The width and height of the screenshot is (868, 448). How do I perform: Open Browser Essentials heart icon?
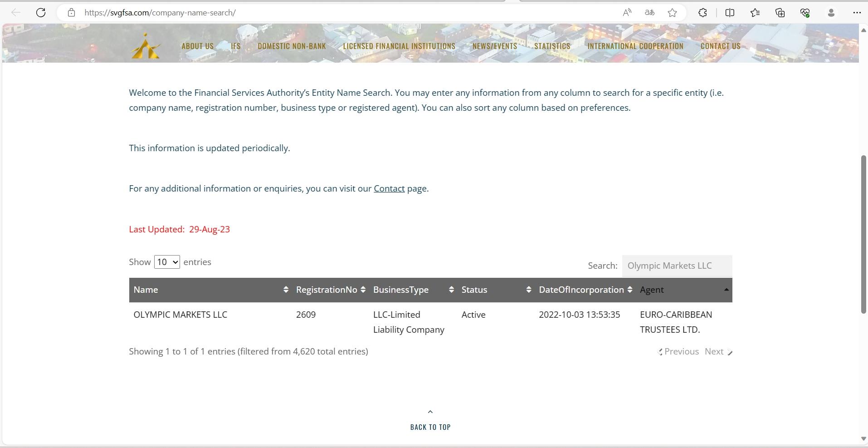pos(805,13)
